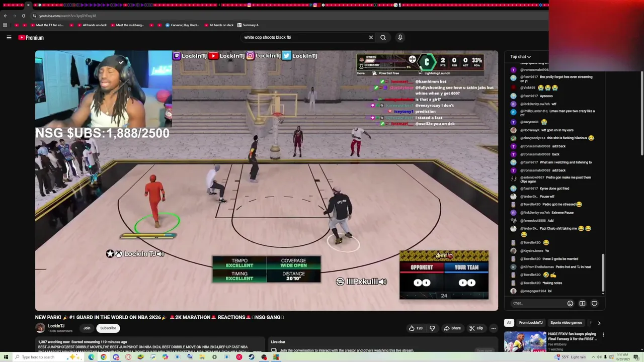Go to YouTube Premium home logo

pos(31,38)
